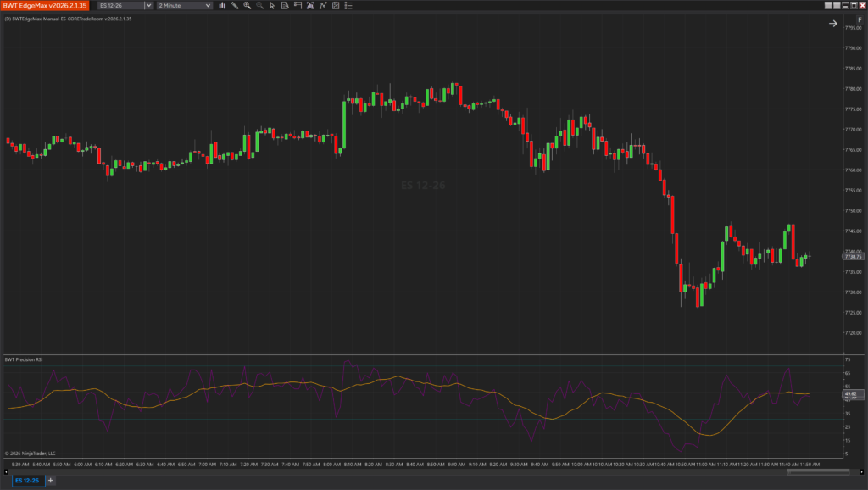This screenshot has height=490, width=868.
Task: Open the Chart Trader flag icon
Action: pos(298,6)
